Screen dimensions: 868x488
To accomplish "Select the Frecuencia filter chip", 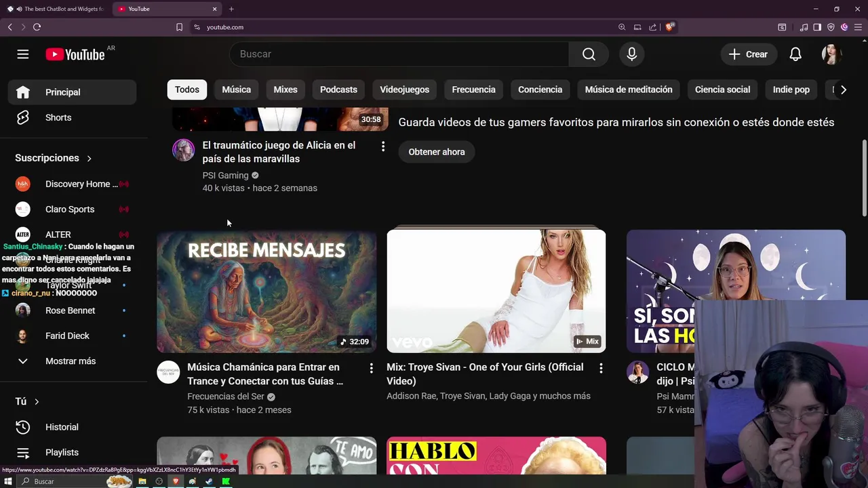I will coord(474,89).
